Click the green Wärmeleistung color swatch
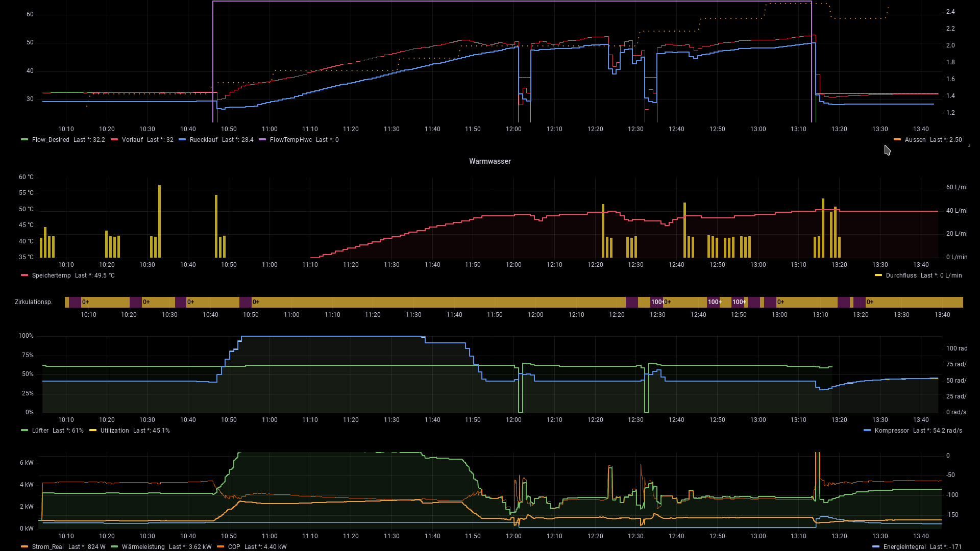 tap(114, 546)
